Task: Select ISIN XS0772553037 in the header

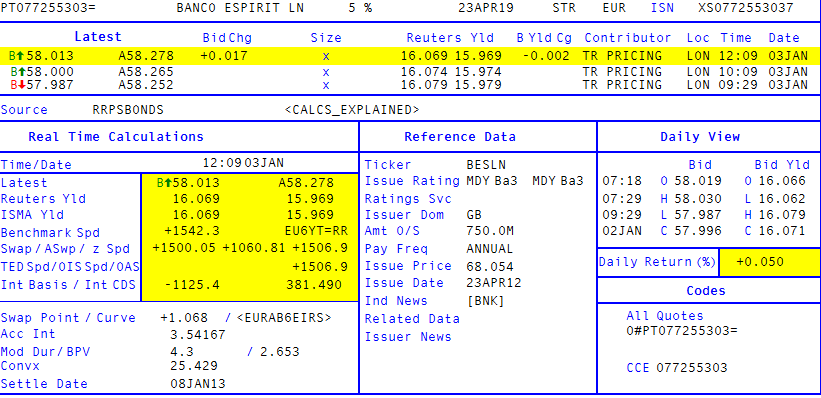Action: click(746, 8)
